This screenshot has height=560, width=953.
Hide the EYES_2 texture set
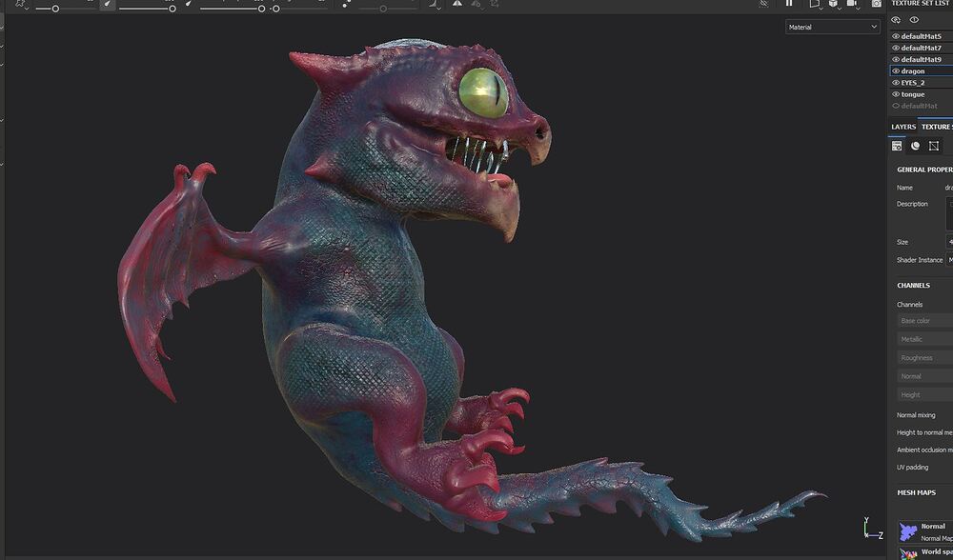(x=895, y=83)
